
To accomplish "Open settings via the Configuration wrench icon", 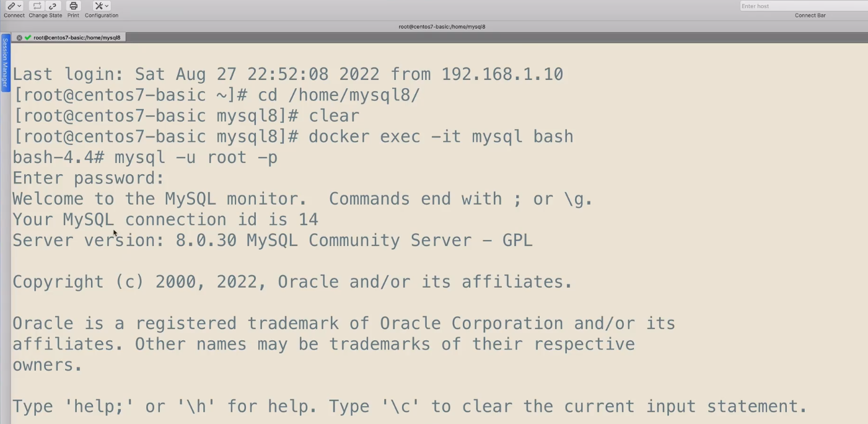I will pyautogui.click(x=99, y=6).
